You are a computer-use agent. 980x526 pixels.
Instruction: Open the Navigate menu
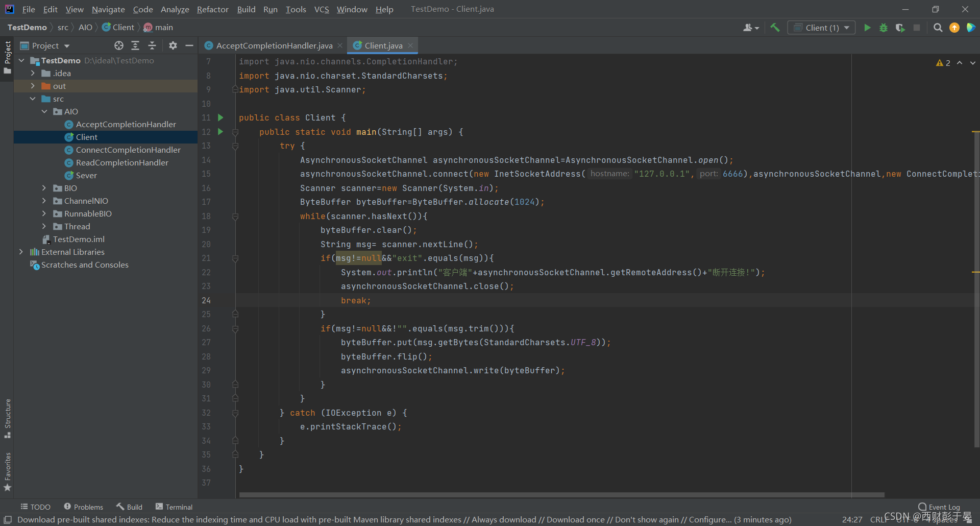(108, 9)
